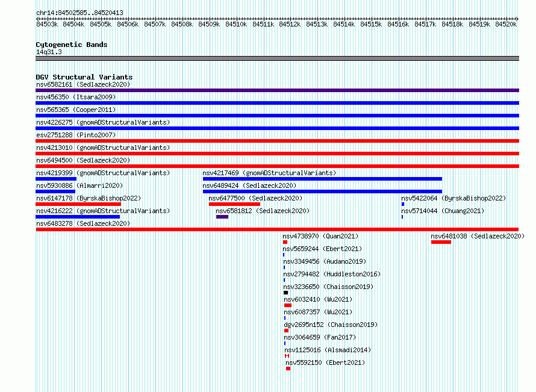Click the 84503k ruler tick label

(x=47, y=24)
